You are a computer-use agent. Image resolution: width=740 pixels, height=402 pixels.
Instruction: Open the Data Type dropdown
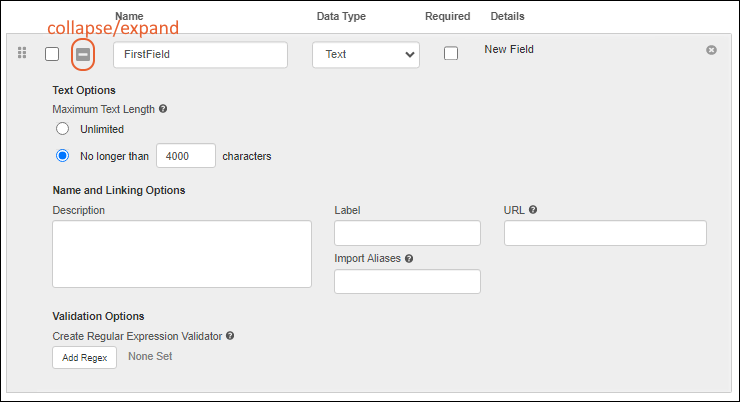click(x=366, y=54)
